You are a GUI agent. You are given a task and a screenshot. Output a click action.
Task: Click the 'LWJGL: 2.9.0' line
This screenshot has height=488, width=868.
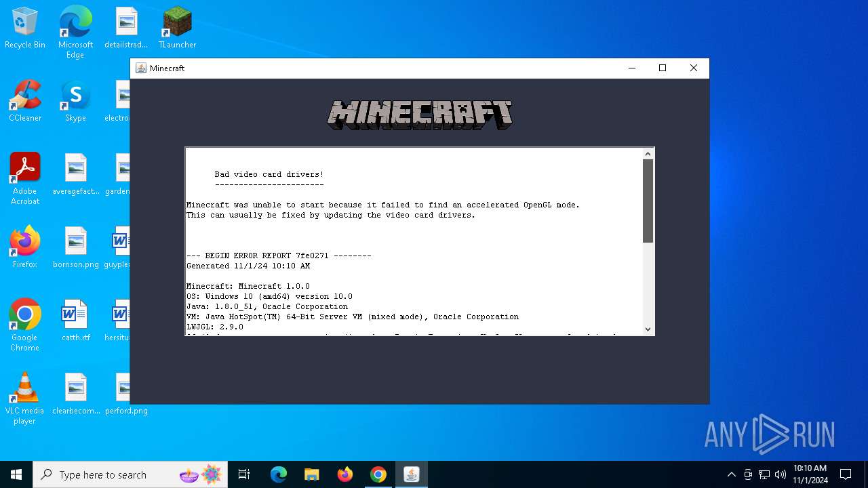coord(215,327)
